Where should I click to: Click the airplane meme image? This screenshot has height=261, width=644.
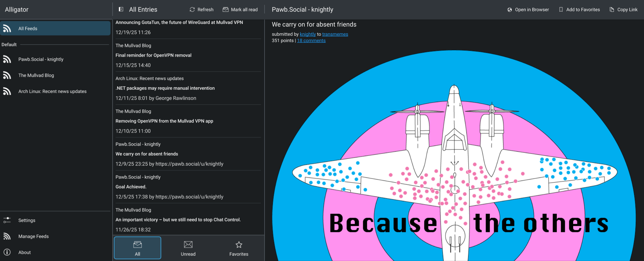coord(454,165)
